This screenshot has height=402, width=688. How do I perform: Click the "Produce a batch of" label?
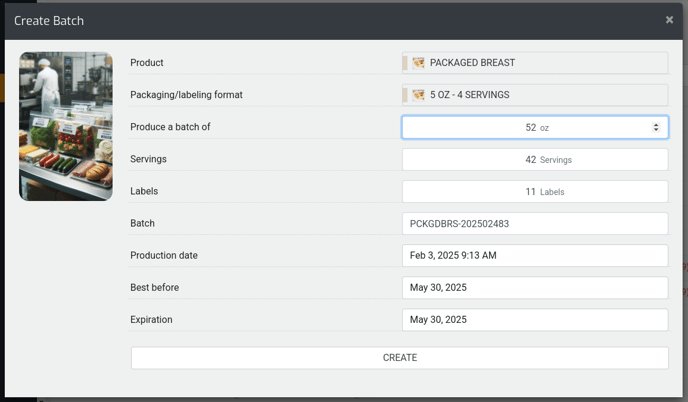[170, 127]
